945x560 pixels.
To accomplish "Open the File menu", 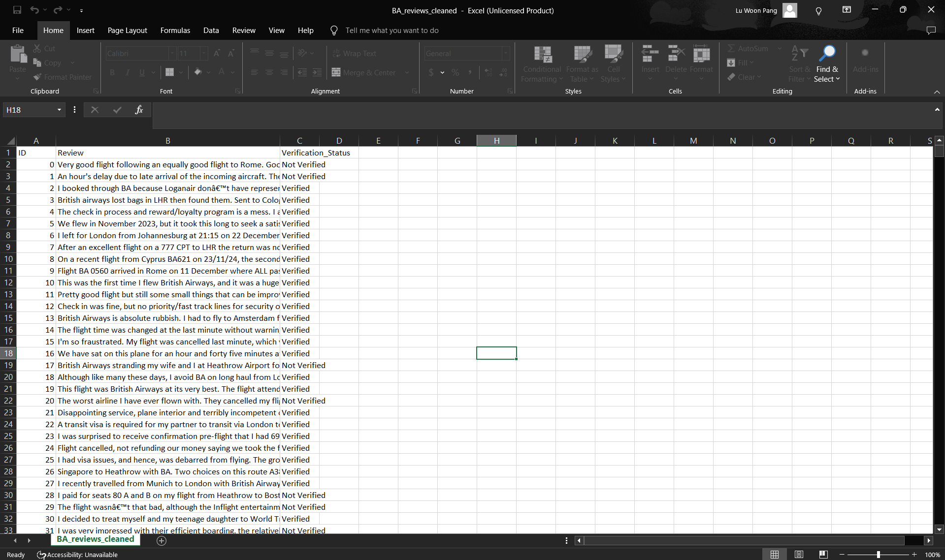I will coord(18,31).
